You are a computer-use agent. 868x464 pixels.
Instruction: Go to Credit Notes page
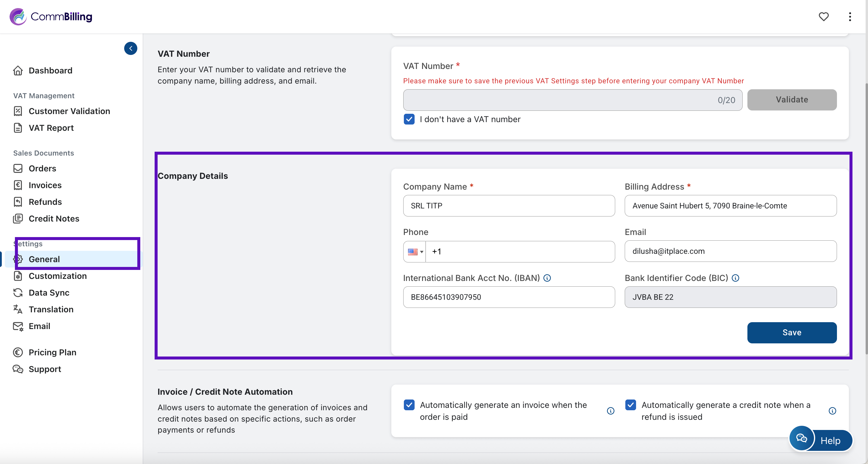(x=54, y=219)
